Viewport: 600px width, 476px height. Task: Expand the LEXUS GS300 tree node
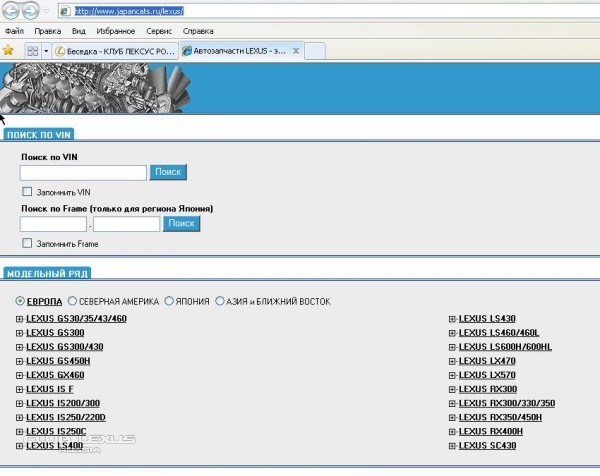point(19,333)
